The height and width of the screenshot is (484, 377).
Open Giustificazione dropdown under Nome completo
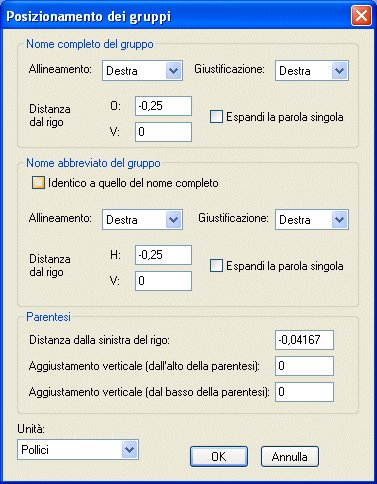[312, 71]
